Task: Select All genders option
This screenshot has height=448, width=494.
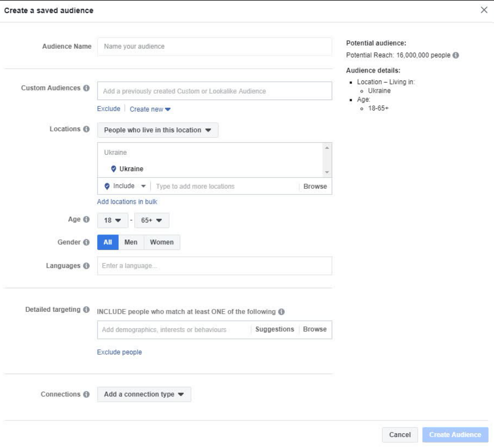Action: click(x=108, y=243)
